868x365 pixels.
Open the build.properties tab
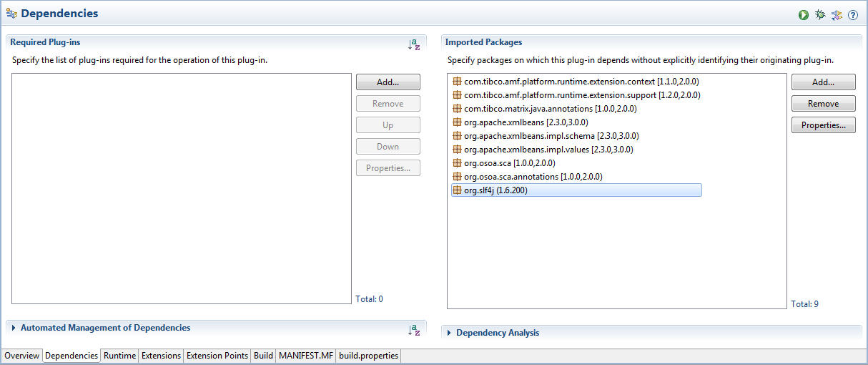368,356
